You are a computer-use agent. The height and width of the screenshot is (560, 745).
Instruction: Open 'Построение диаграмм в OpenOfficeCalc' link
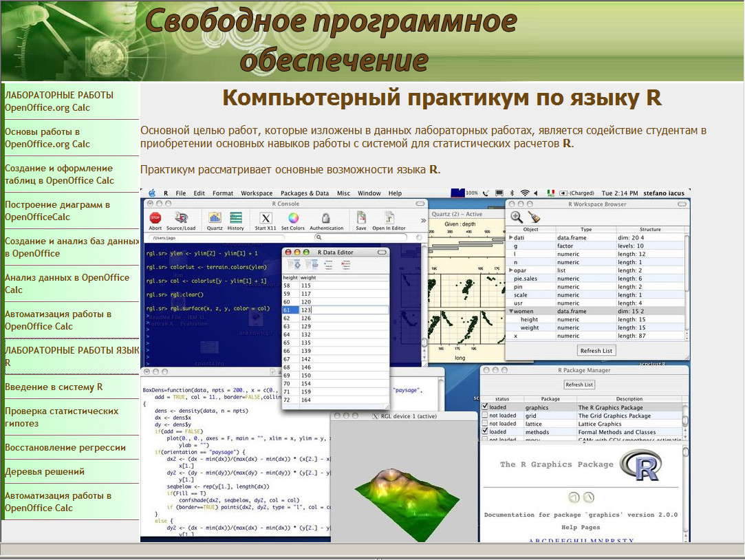click(x=57, y=211)
